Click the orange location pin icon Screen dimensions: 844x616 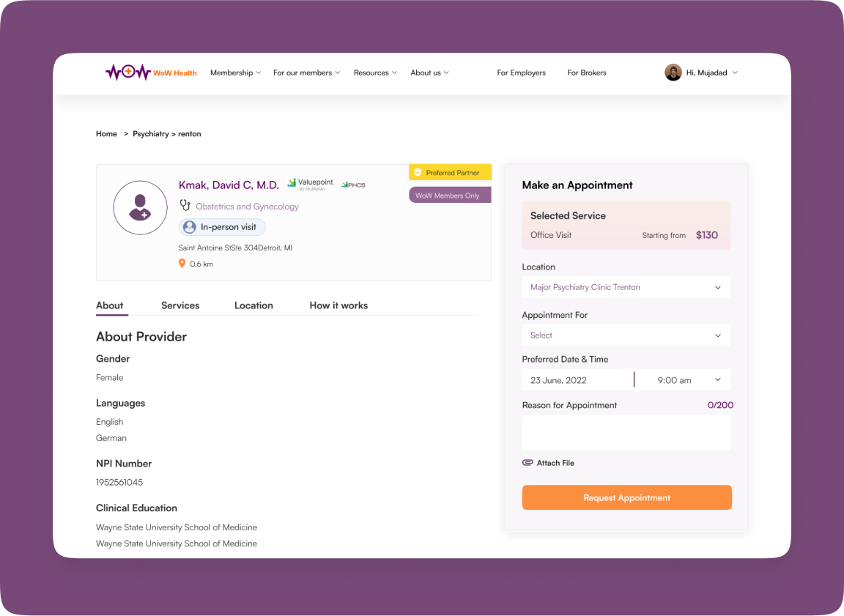[182, 264]
